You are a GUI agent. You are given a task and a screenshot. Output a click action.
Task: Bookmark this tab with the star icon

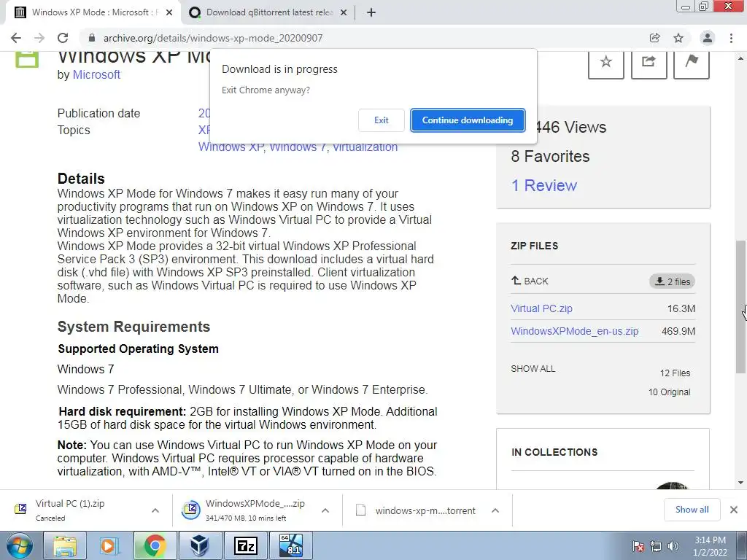tap(678, 38)
